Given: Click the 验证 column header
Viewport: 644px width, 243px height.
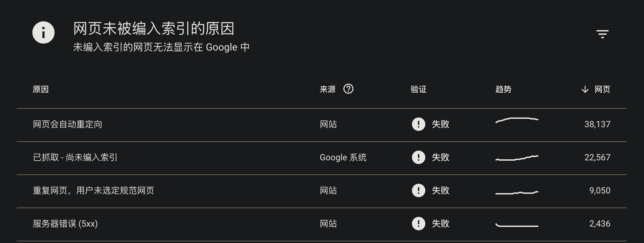Looking at the screenshot, I should [x=419, y=89].
